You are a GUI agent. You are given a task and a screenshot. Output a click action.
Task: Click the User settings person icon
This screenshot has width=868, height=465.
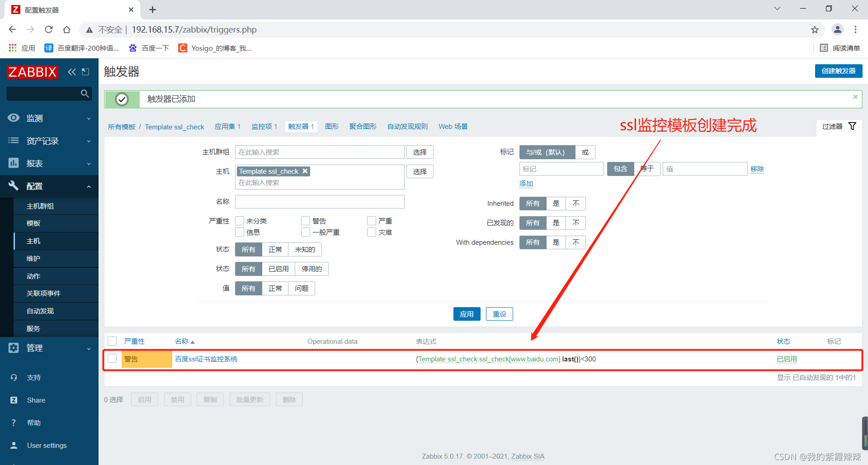coord(14,445)
